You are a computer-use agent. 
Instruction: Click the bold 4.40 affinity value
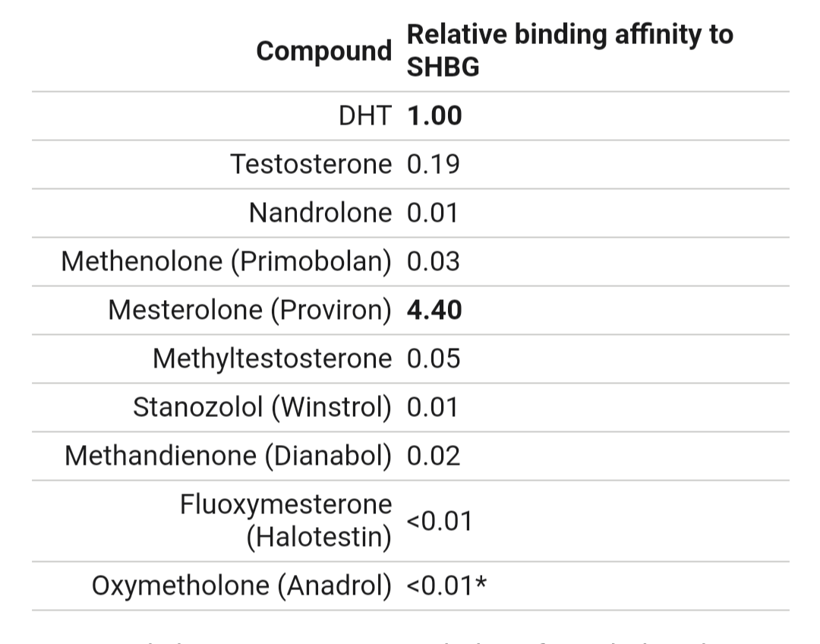pos(434,310)
